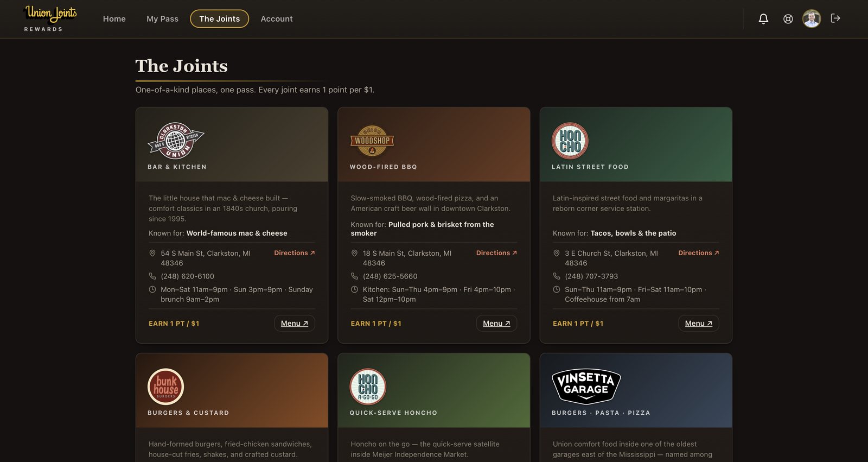This screenshot has width=868, height=462.
Task: Click World-famous mac & cheese text
Action: pos(237,233)
